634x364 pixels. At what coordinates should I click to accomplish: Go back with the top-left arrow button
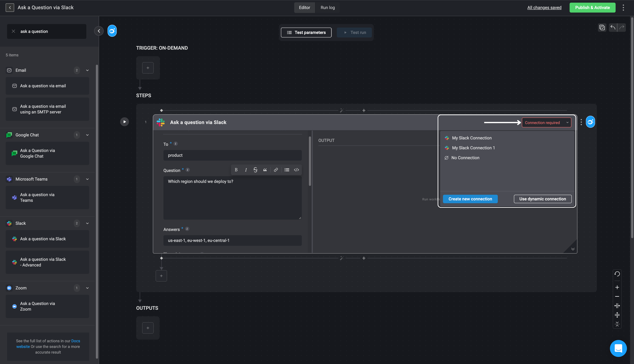10,7
